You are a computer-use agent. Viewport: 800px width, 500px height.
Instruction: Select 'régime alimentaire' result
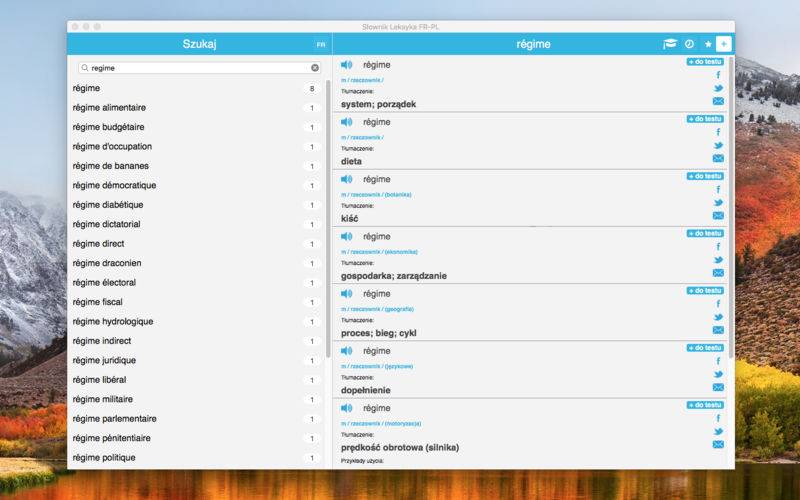click(196, 108)
